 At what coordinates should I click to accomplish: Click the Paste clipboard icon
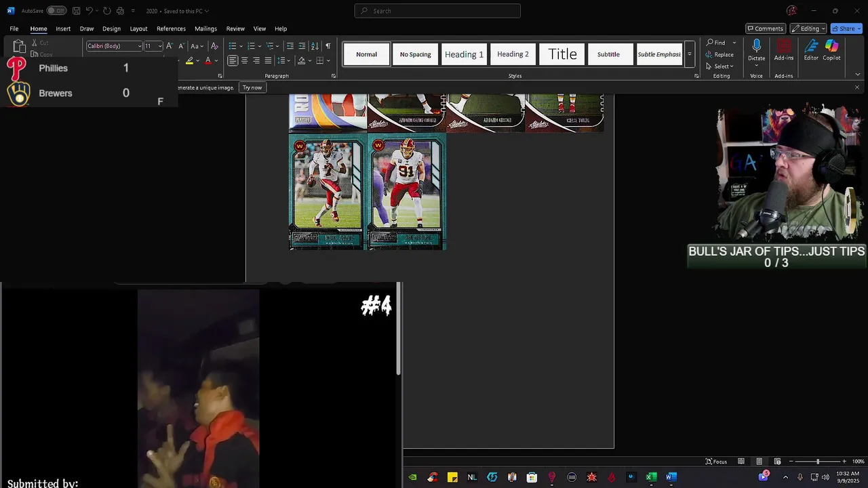19,47
